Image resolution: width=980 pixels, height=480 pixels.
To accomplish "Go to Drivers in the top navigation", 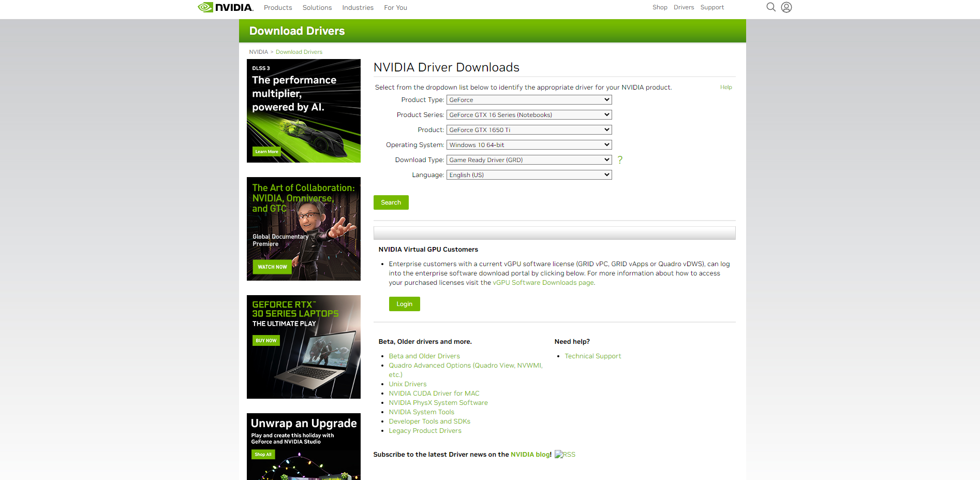I will tap(684, 7).
